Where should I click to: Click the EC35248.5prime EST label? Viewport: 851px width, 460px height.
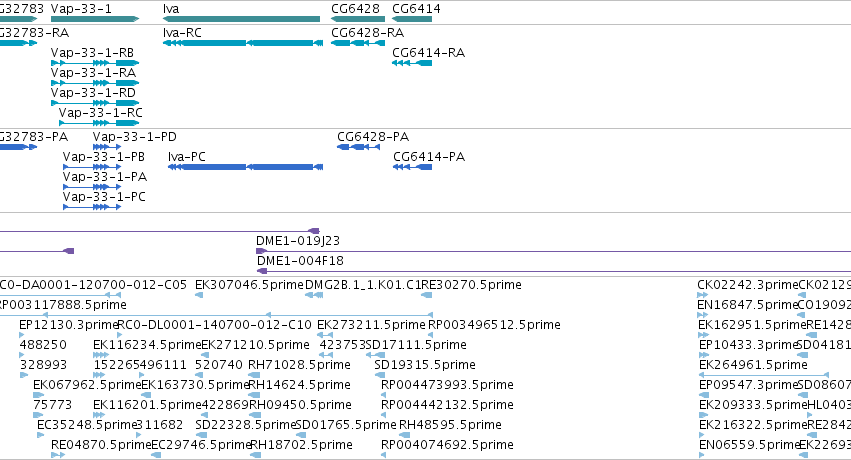coord(87,425)
